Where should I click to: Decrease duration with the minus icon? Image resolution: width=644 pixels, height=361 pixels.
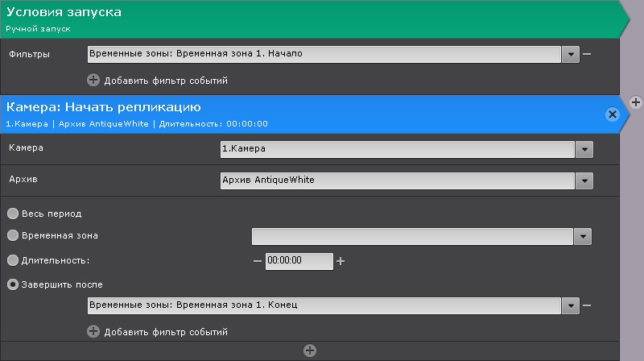tap(258, 261)
